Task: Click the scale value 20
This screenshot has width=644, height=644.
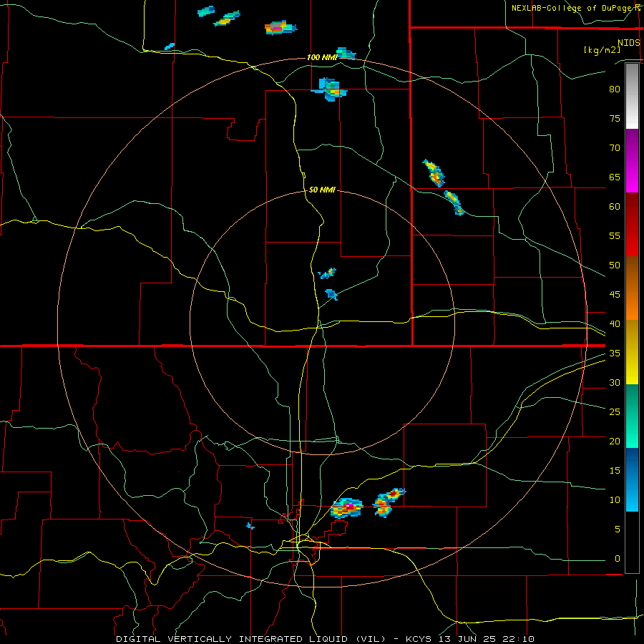Action: (615, 441)
